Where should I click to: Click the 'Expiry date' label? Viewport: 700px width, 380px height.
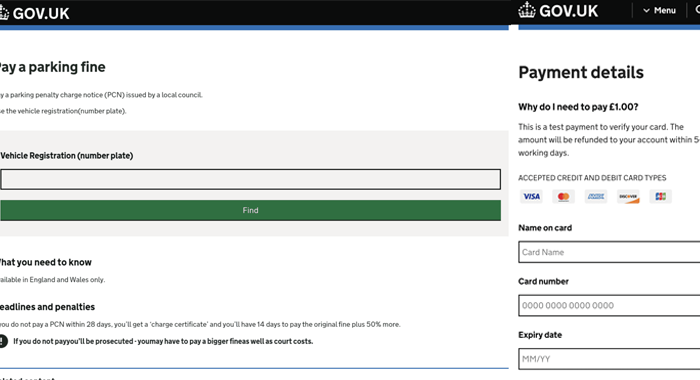click(x=540, y=335)
